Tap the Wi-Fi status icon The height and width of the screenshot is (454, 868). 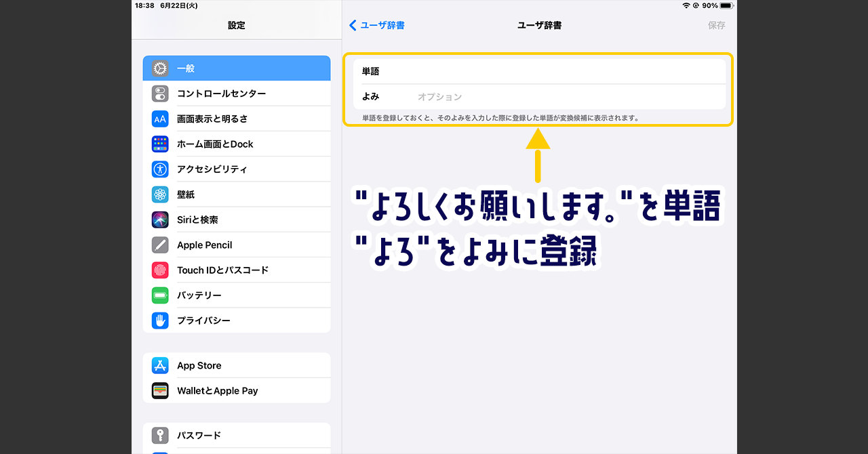(686, 5)
